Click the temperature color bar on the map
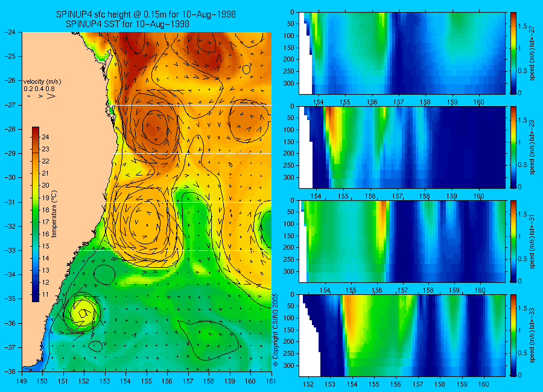543x392 pixels. pyautogui.click(x=36, y=214)
